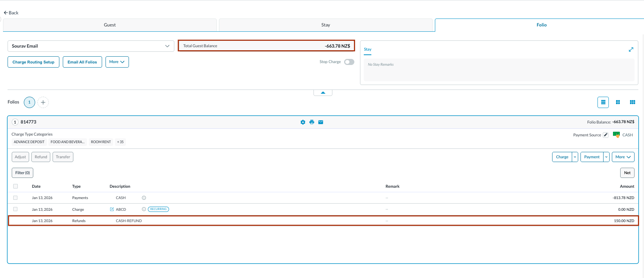
Task: Switch to the Guest tab
Action: (x=110, y=25)
